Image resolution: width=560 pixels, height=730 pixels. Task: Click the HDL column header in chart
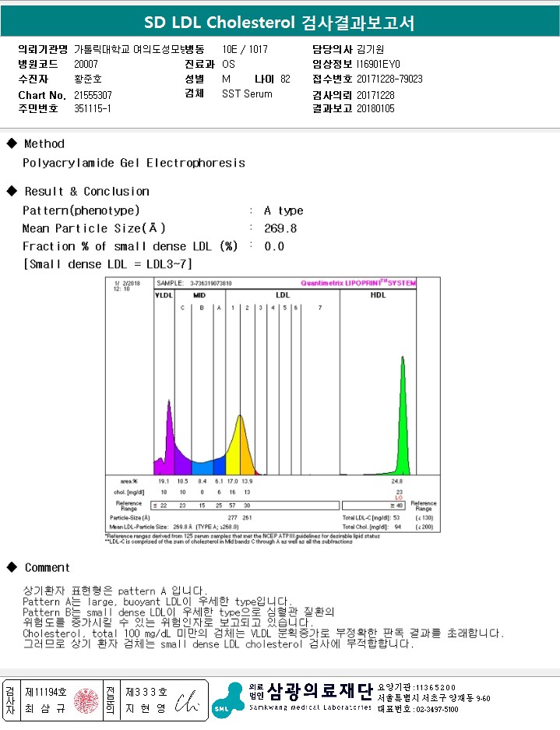(378, 294)
